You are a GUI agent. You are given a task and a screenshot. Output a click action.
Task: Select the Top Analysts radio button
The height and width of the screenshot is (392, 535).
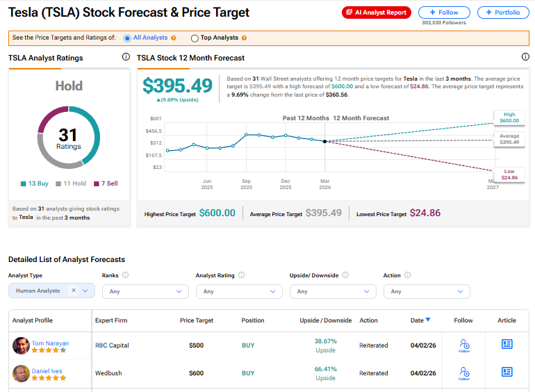click(x=194, y=38)
